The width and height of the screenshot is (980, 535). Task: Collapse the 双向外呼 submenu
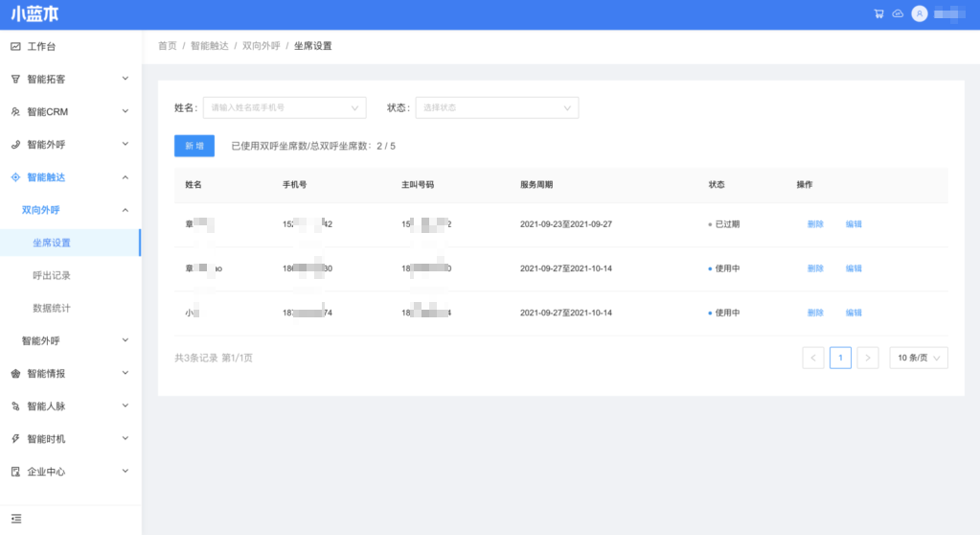pyautogui.click(x=125, y=210)
